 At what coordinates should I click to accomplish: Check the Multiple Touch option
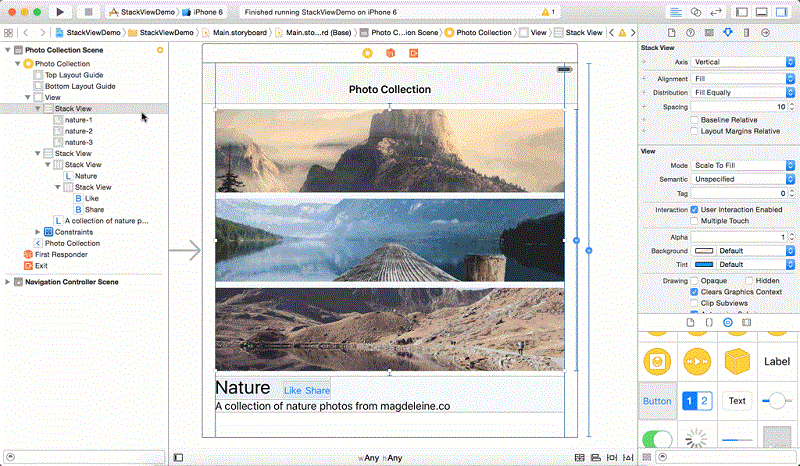pos(695,221)
